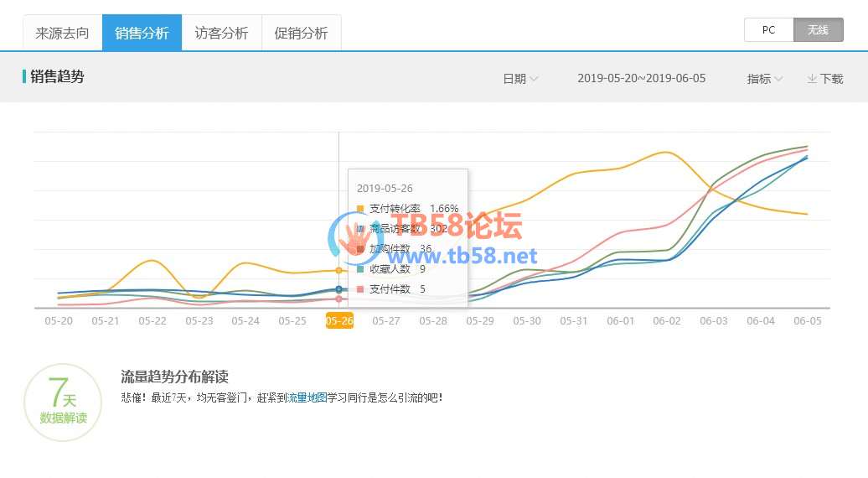The image size is (868, 478).
Task: Select the 销售分析 tab
Action: click(x=142, y=34)
